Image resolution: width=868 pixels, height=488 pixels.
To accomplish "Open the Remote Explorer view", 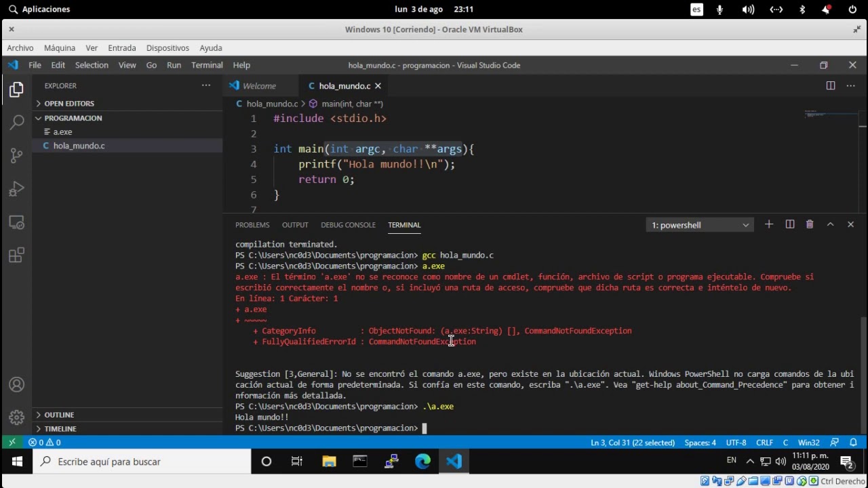I will 16,222.
